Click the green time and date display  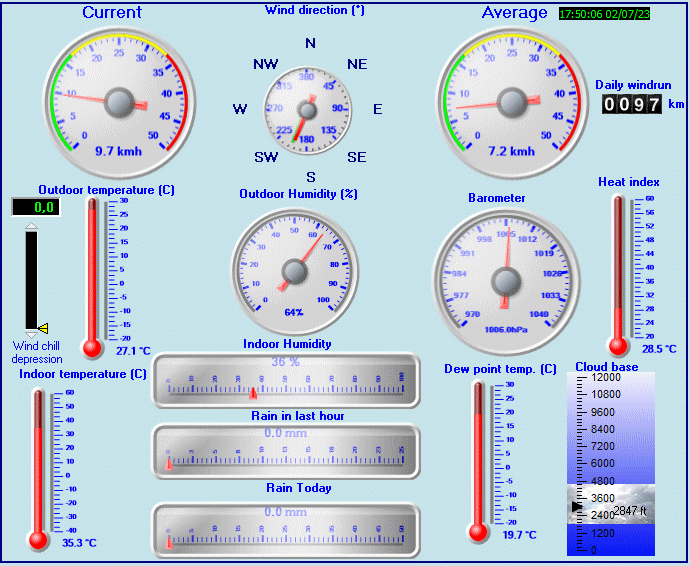[x=618, y=15]
